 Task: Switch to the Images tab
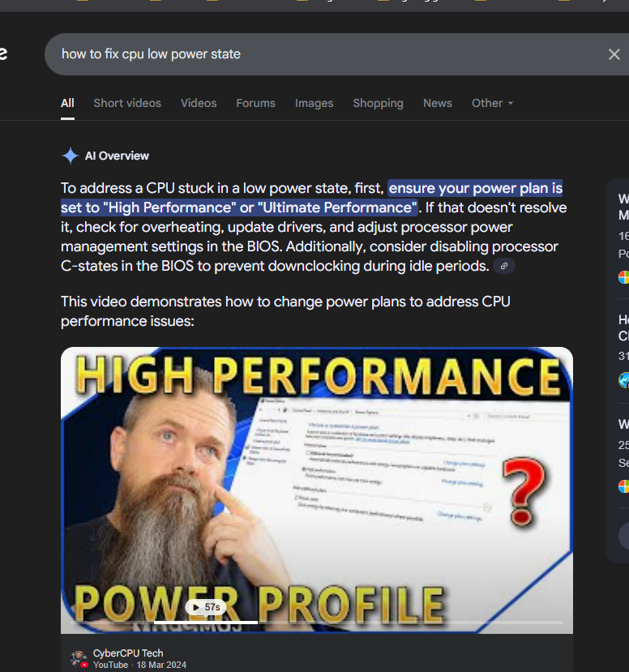click(x=314, y=103)
